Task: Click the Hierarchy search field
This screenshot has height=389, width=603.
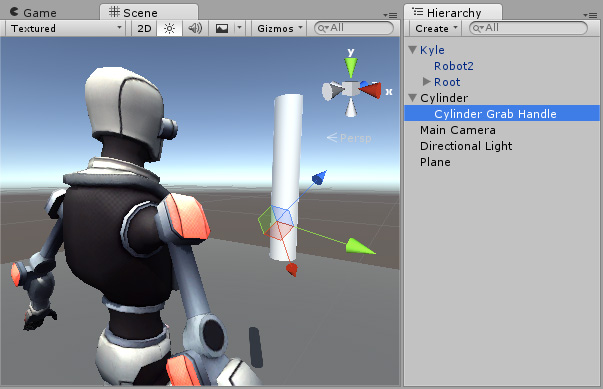Action: [528, 28]
